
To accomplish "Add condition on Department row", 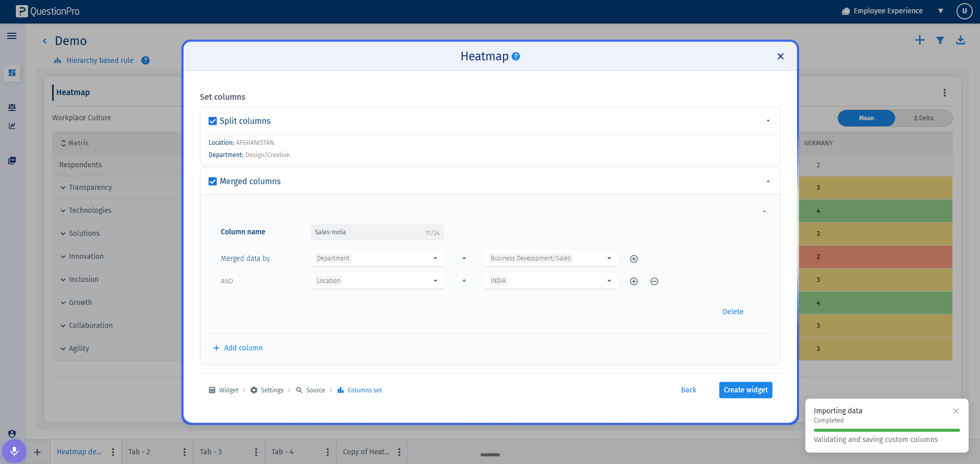I will click(634, 259).
